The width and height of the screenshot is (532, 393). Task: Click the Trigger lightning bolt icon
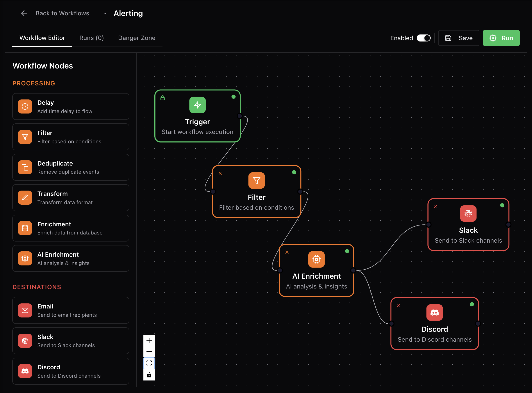[x=197, y=105]
